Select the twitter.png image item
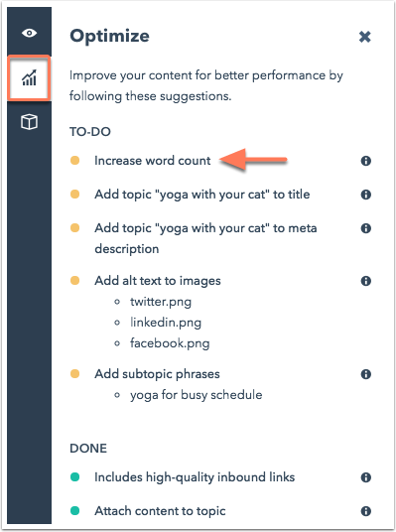396x532 pixels. 161,302
